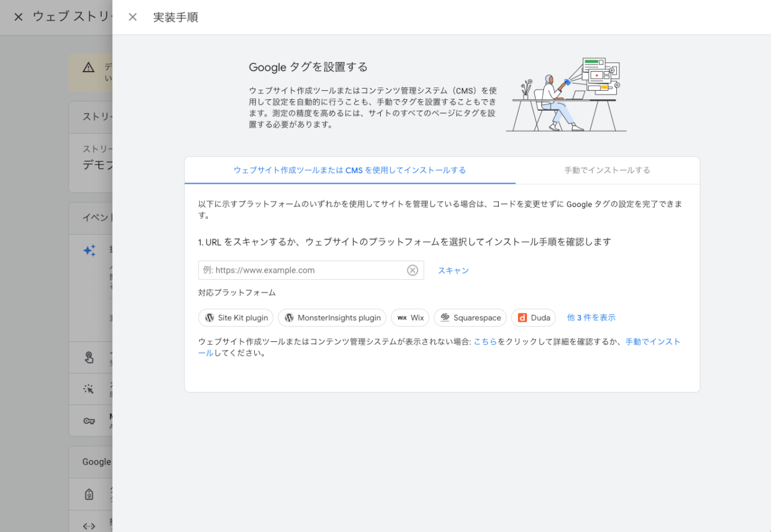771x532 pixels.
Task: Expand platforms with 他 3 件を表示
Action: [x=591, y=318]
